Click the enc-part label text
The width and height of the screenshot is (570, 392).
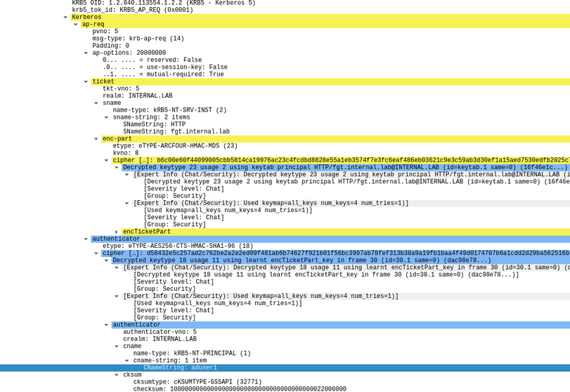(117, 139)
